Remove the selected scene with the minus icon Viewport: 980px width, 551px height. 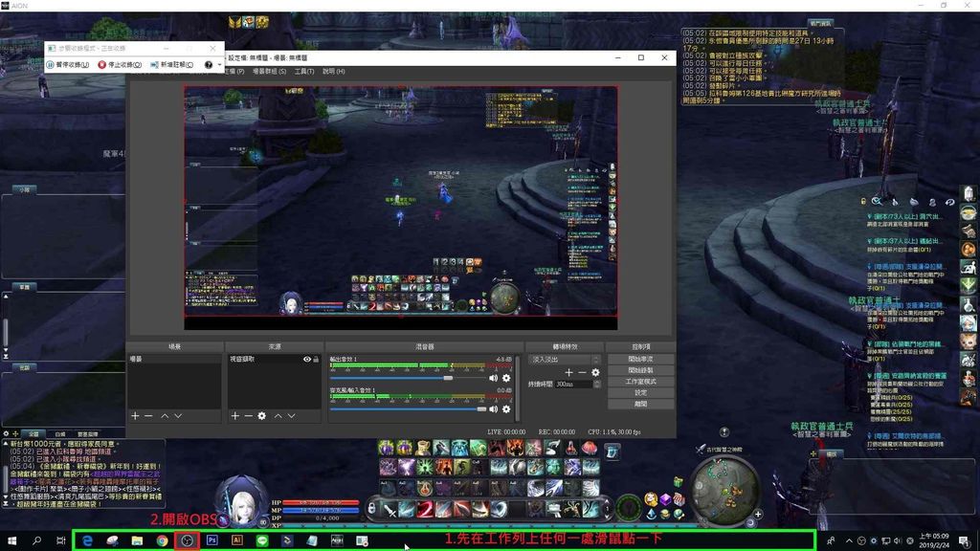coord(148,415)
